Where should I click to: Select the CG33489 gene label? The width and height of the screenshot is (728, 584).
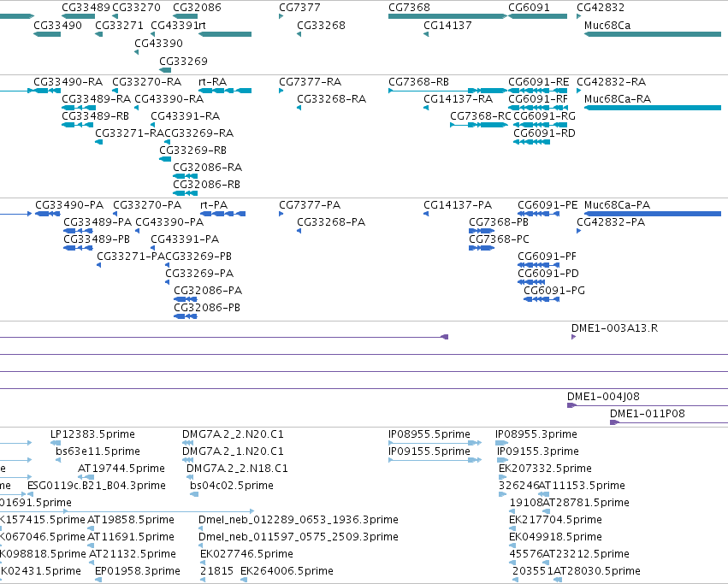coord(86,8)
